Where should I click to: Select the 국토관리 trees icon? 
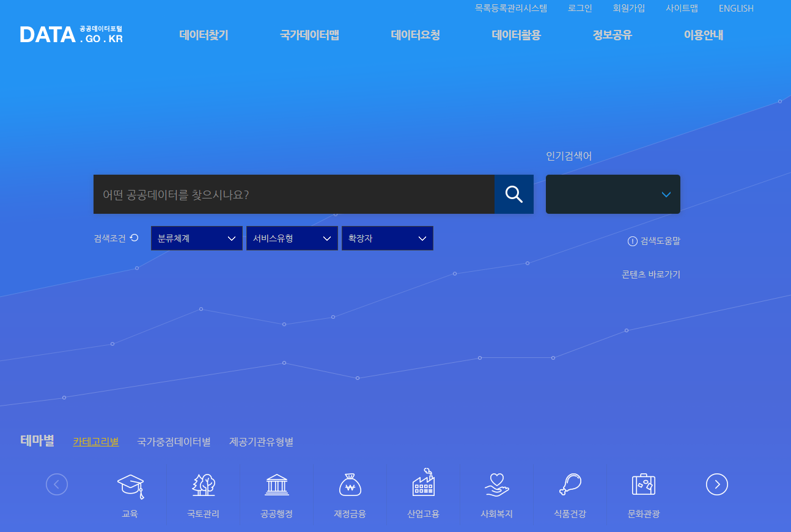click(204, 485)
